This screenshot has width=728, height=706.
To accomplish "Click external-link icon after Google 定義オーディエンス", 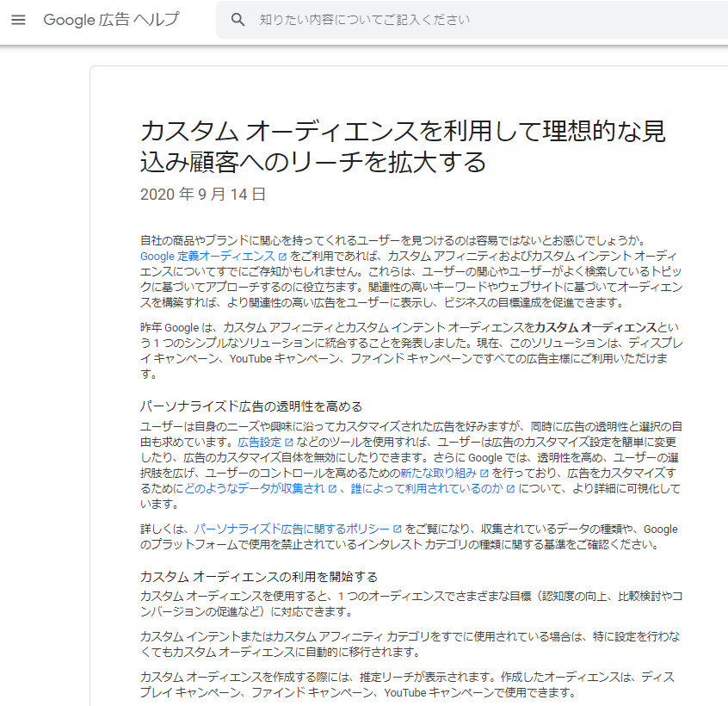I will 282,257.
